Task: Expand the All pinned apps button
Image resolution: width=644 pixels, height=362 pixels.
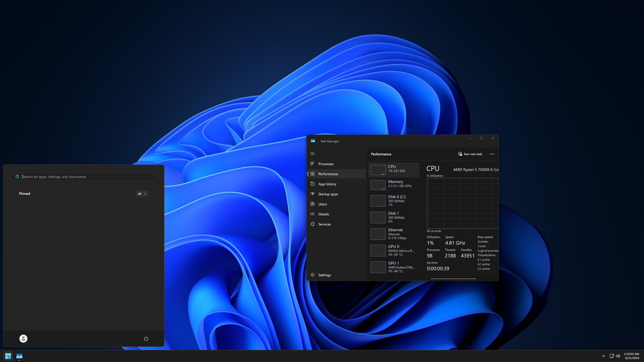Action: [x=142, y=194]
